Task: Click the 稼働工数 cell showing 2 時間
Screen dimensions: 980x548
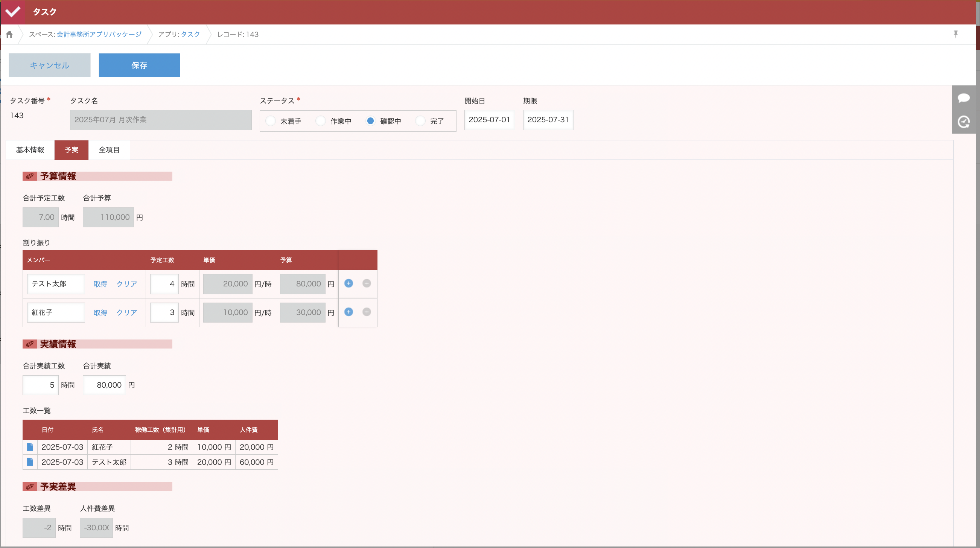Action: click(x=162, y=447)
